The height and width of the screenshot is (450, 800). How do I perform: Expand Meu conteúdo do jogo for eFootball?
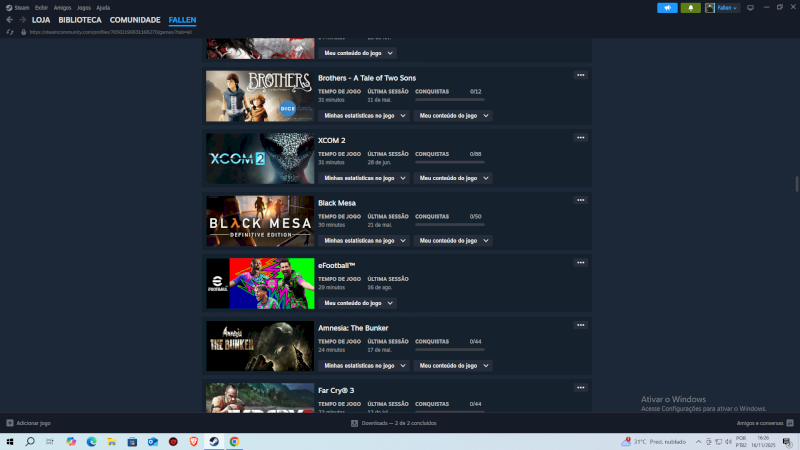(358, 303)
